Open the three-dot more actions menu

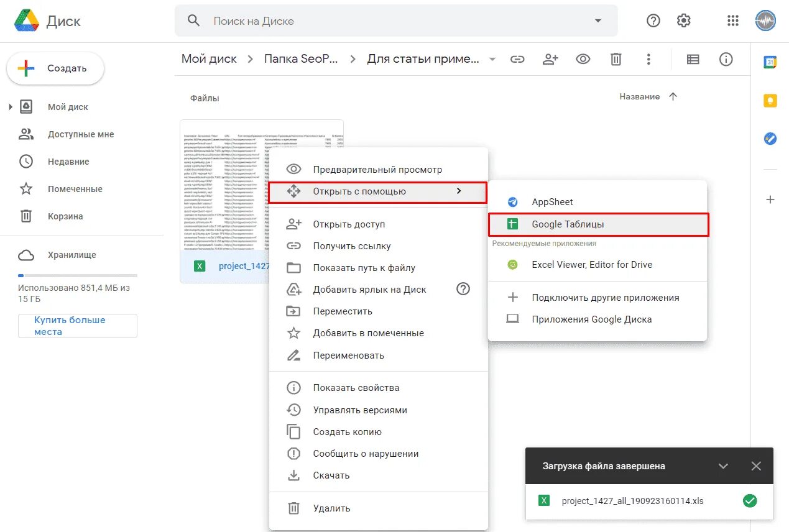click(648, 59)
